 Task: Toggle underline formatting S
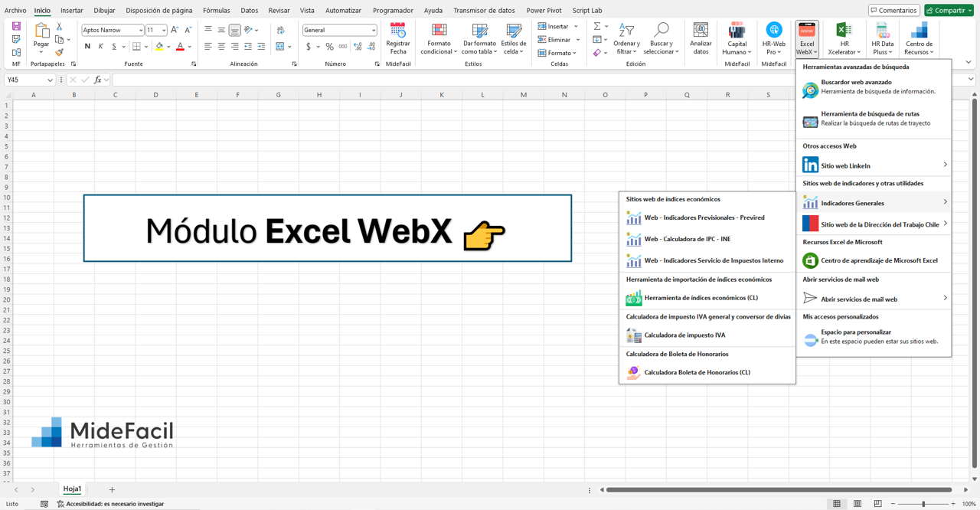[x=114, y=47]
